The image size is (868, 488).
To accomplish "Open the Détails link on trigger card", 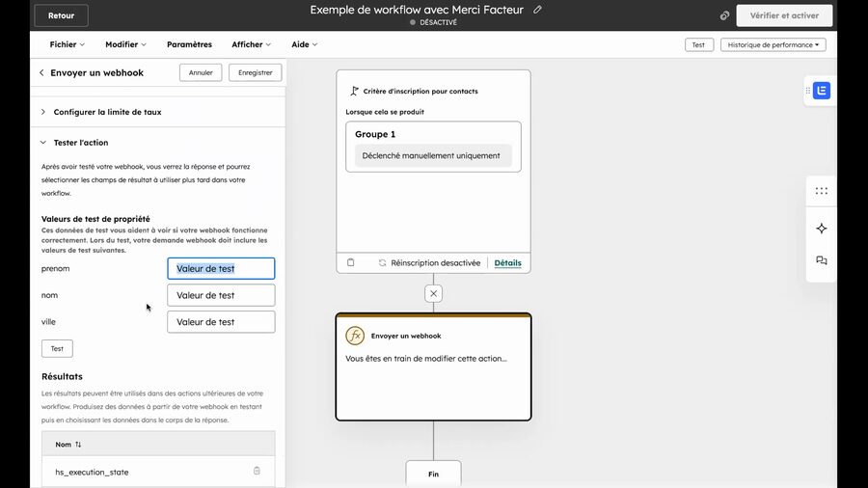I will [507, 263].
